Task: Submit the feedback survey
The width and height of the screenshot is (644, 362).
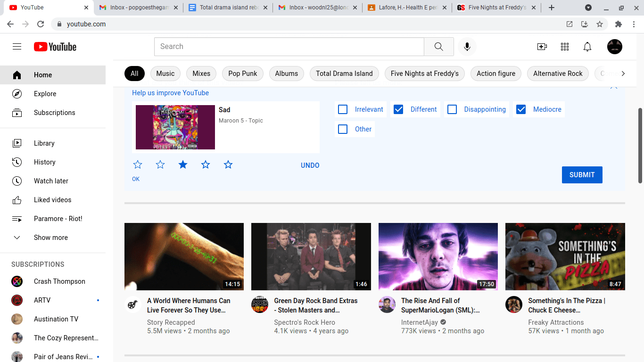Action: coord(582,175)
